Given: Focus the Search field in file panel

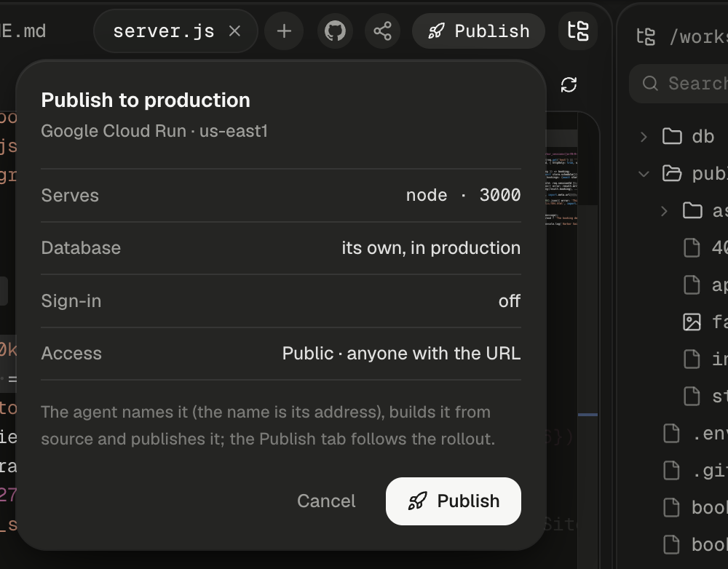Looking at the screenshot, I should 678,84.
